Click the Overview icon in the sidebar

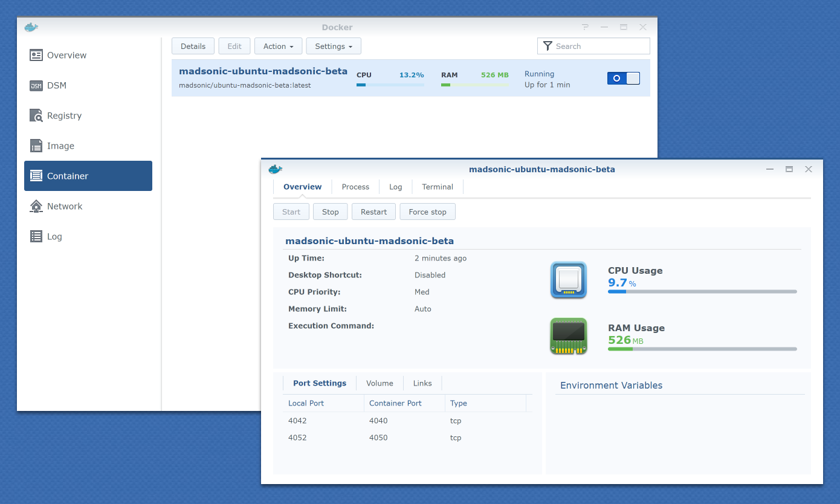click(x=36, y=55)
